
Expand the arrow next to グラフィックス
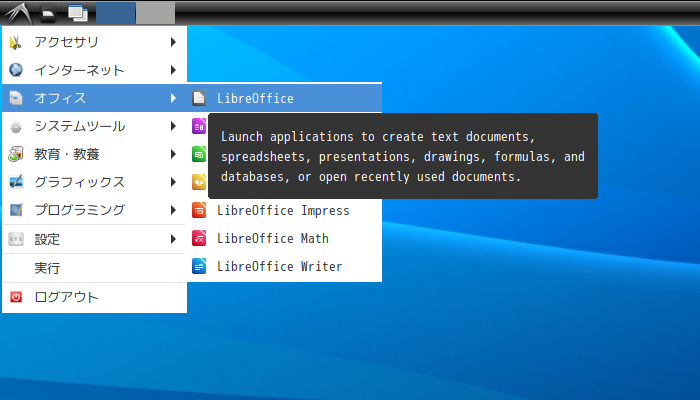(173, 182)
